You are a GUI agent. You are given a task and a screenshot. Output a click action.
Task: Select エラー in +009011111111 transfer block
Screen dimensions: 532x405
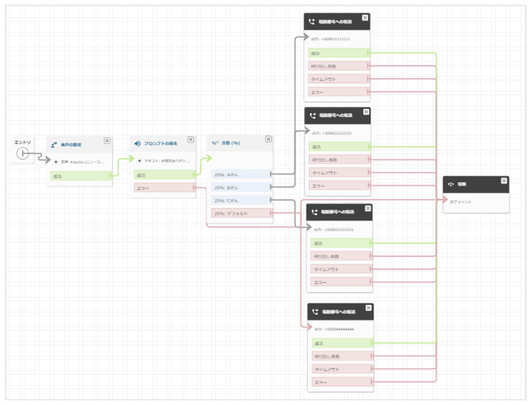pyautogui.click(x=339, y=92)
